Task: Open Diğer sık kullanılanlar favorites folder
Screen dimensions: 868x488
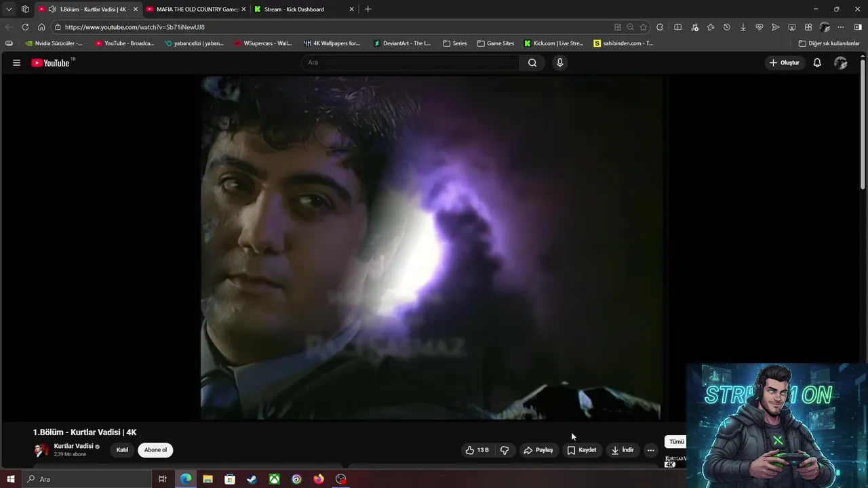Action: [829, 43]
